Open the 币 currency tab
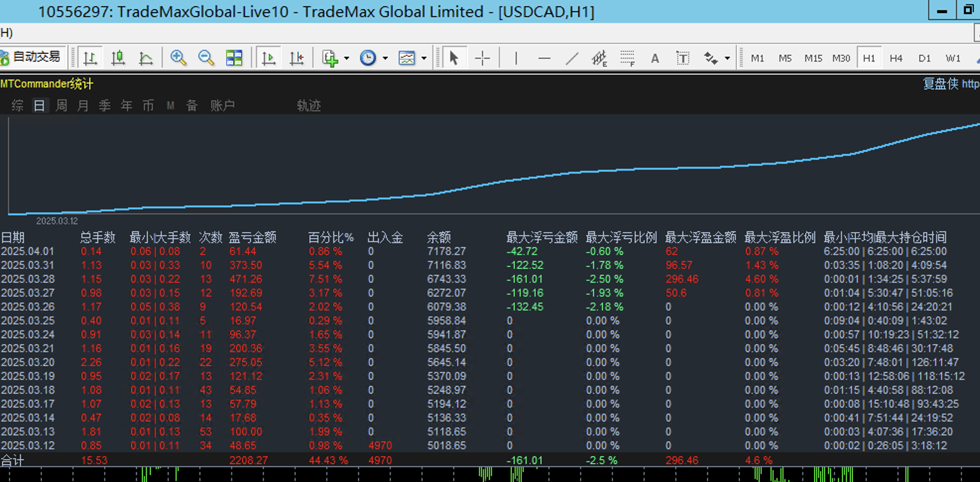This screenshot has width=980, height=482. click(148, 105)
